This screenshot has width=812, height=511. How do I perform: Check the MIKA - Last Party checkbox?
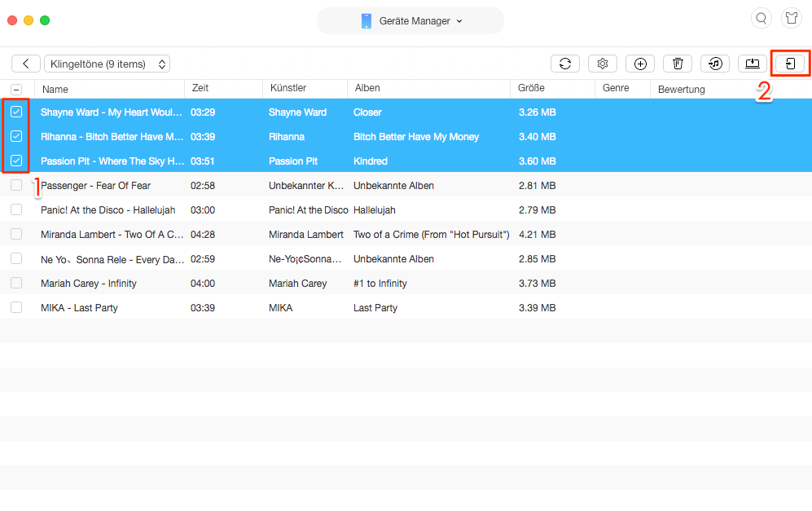[16, 306]
